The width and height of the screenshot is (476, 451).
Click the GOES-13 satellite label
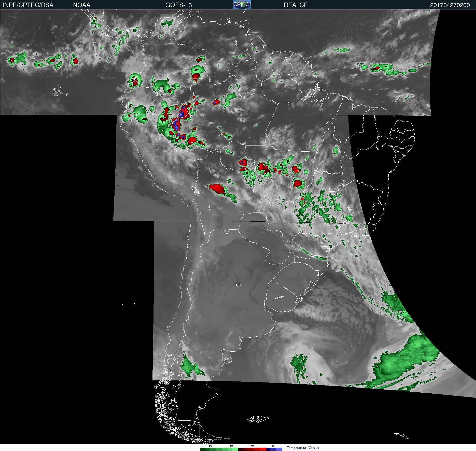179,5
